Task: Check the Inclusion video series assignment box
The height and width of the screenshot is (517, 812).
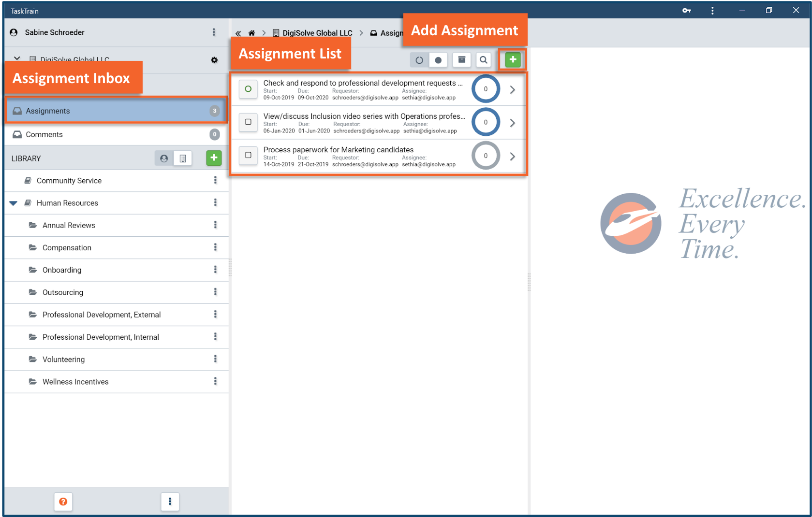Action: point(248,122)
